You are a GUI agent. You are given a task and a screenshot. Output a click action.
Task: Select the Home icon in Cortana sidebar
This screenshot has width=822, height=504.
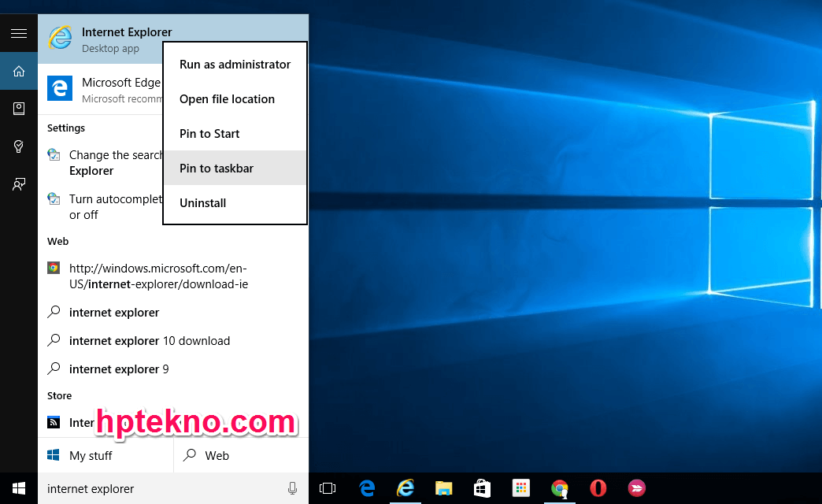point(19,72)
